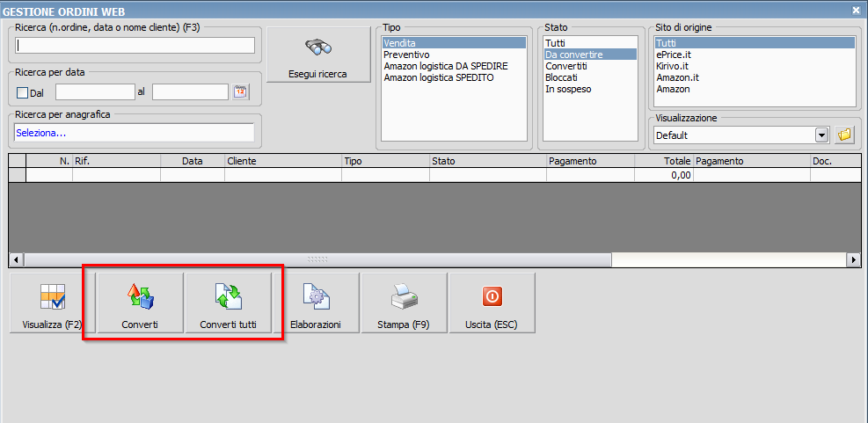The image size is (868, 423).
Task: Click the Uscita (ESC) red power button
Action: click(492, 303)
